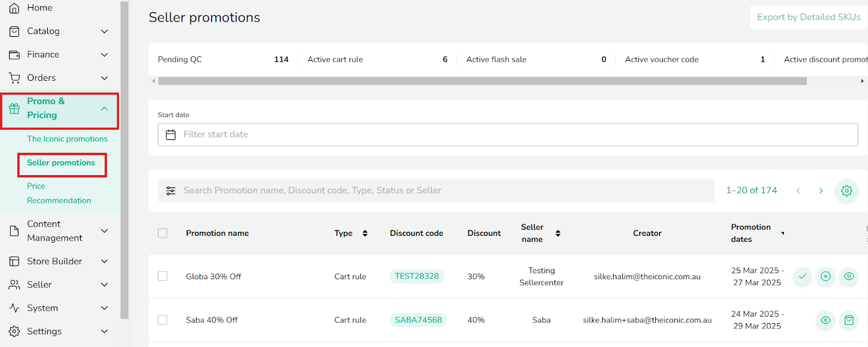Click the shopping bag icon for Saba 40% Off
This screenshot has height=347, width=868.
(849, 320)
